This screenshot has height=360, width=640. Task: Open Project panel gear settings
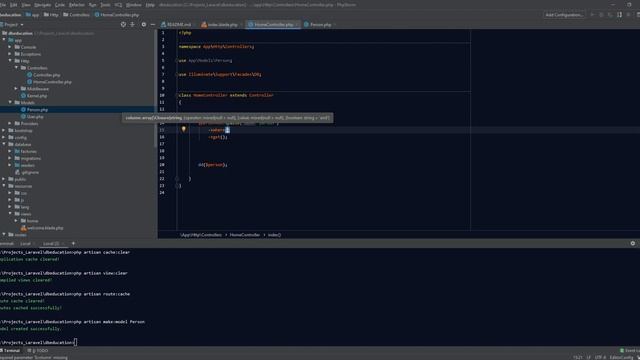pyautogui.click(x=144, y=24)
